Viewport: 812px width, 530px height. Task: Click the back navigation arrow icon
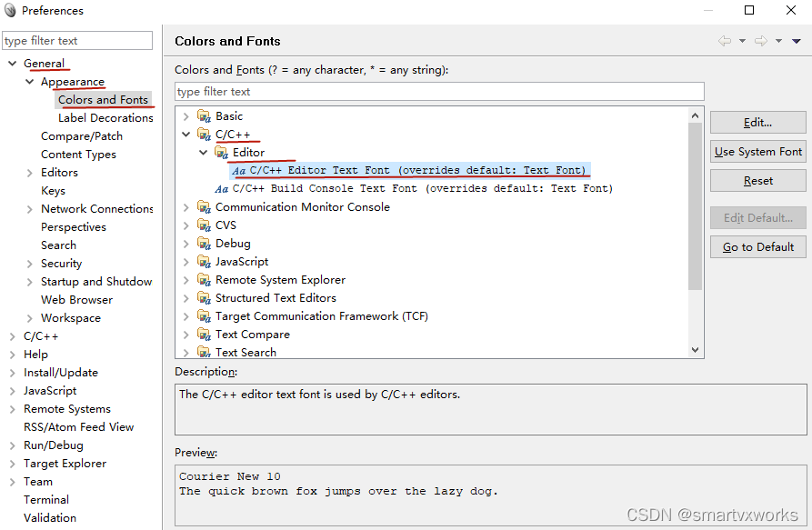pos(725,40)
